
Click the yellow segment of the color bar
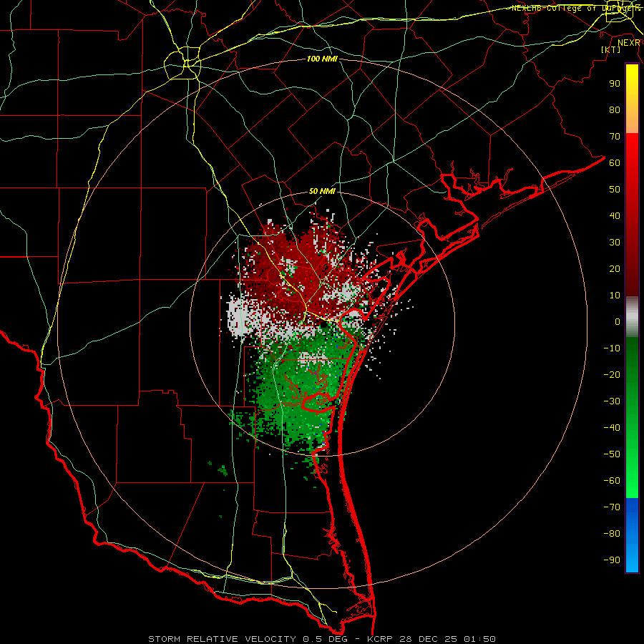coord(632,99)
